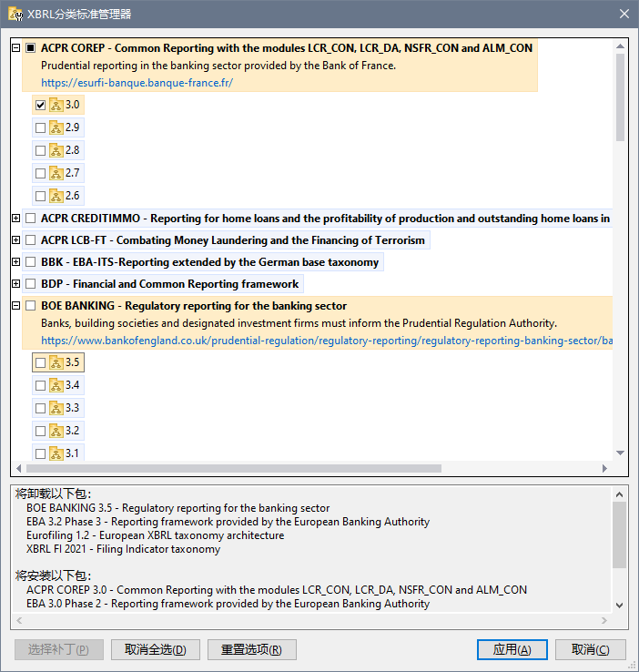Viewport: 639px width, 672px height.
Task: Click the taxonomy icon for version 2.6
Action: (x=56, y=196)
